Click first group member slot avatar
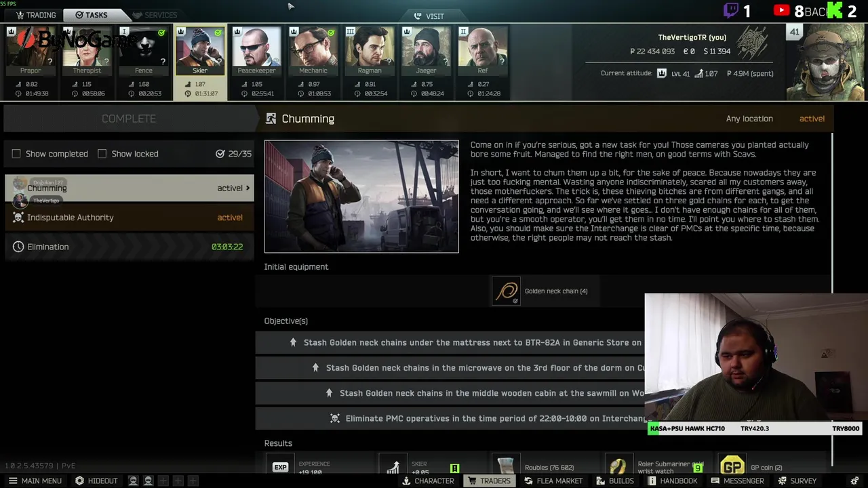868x488 pixels. [x=133, y=481]
